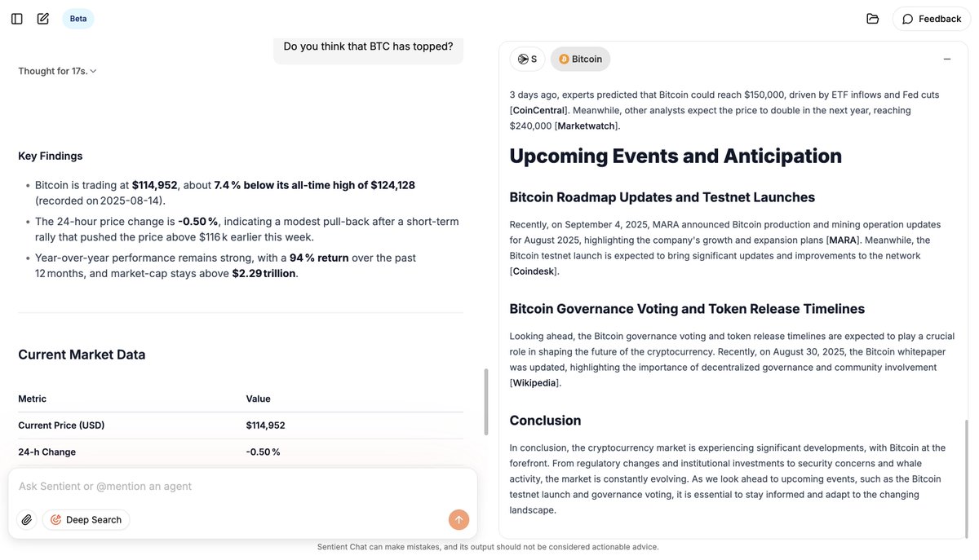Click the Bitcoin coin icon in the tab
Viewport: 979px width, 560px height.
564,59
